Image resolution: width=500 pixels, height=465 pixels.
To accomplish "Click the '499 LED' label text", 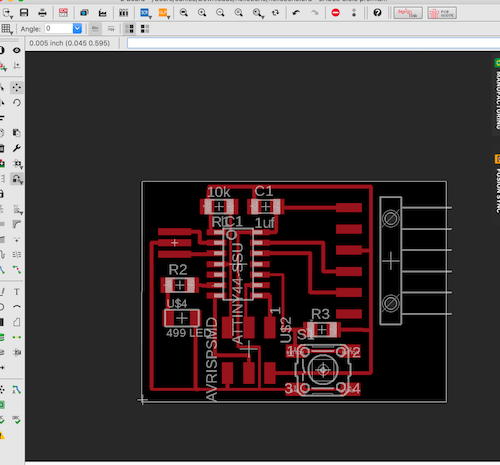I will tap(188, 333).
